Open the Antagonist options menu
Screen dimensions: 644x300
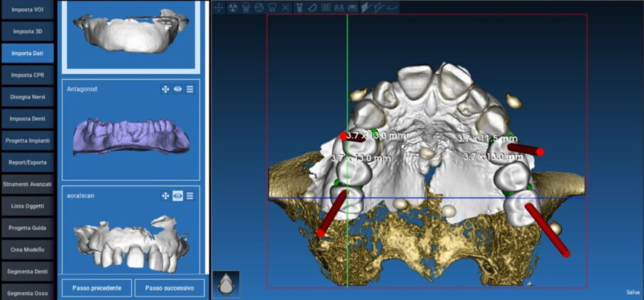190,89
